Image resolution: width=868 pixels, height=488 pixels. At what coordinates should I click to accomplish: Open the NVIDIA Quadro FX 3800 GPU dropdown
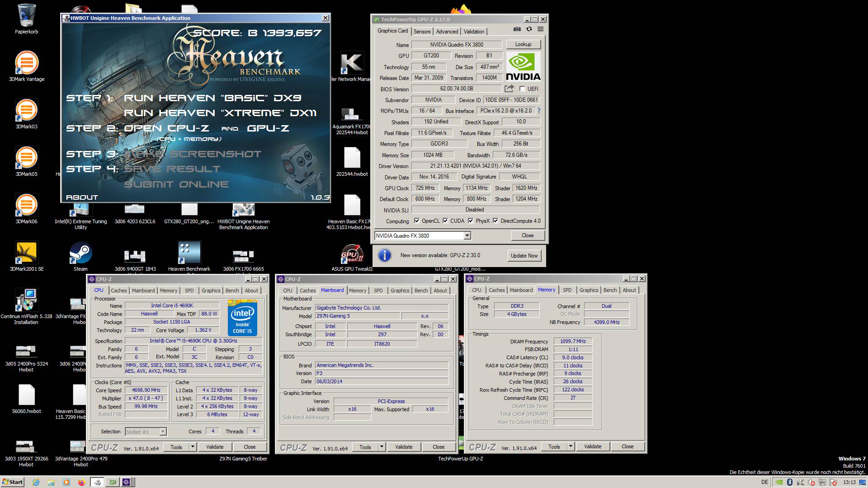[x=467, y=235]
